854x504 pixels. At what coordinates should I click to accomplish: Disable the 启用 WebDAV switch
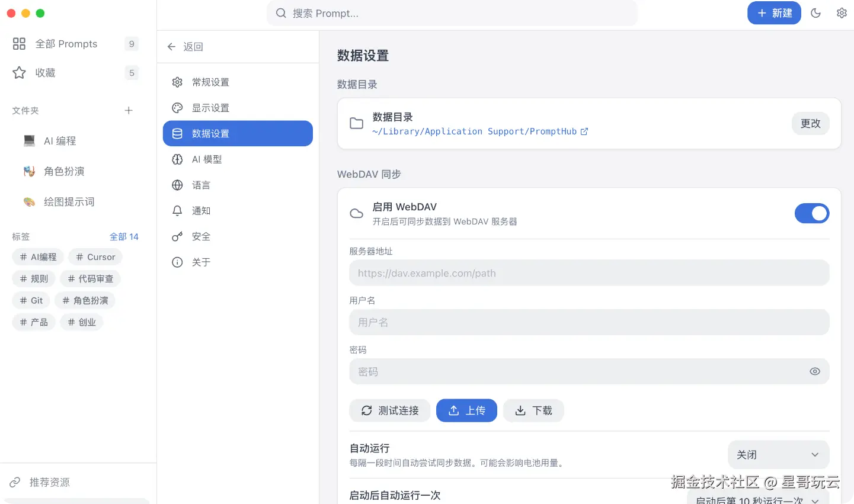812,213
